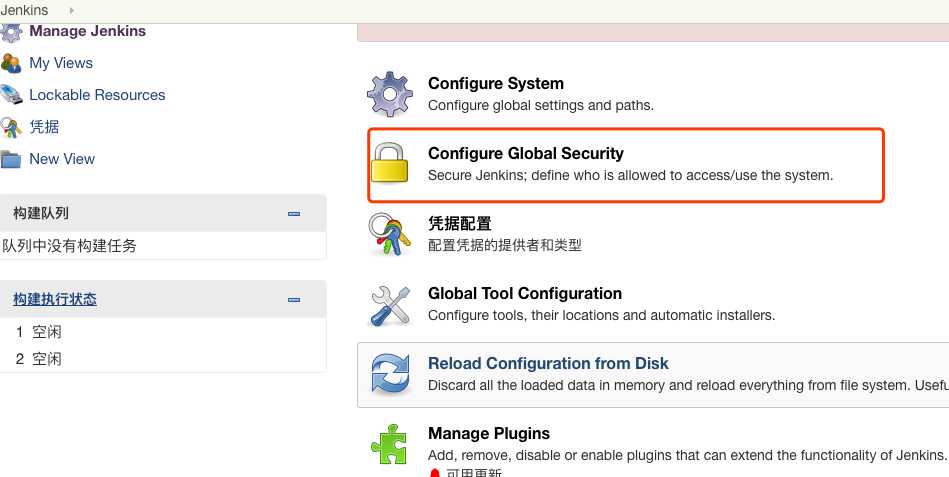Click the 构建执行状态 title link
949x477 pixels.
click(55, 300)
